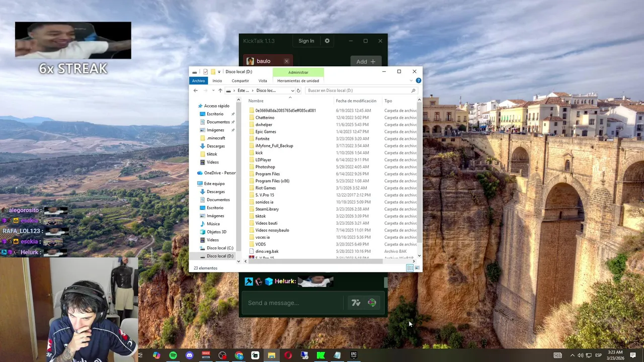Refresh the current folder view
The width and height of the screenshot is (644, 362).
(x=298, y=90)
